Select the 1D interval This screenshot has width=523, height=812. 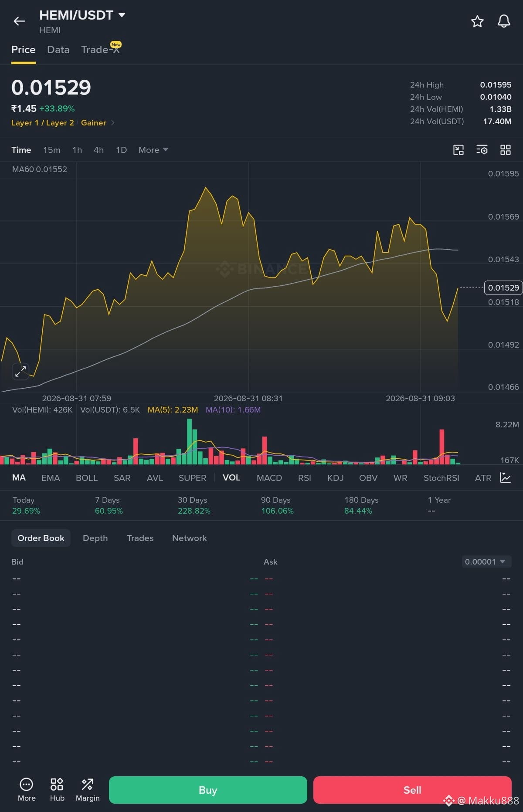click(x=121, y=150)
